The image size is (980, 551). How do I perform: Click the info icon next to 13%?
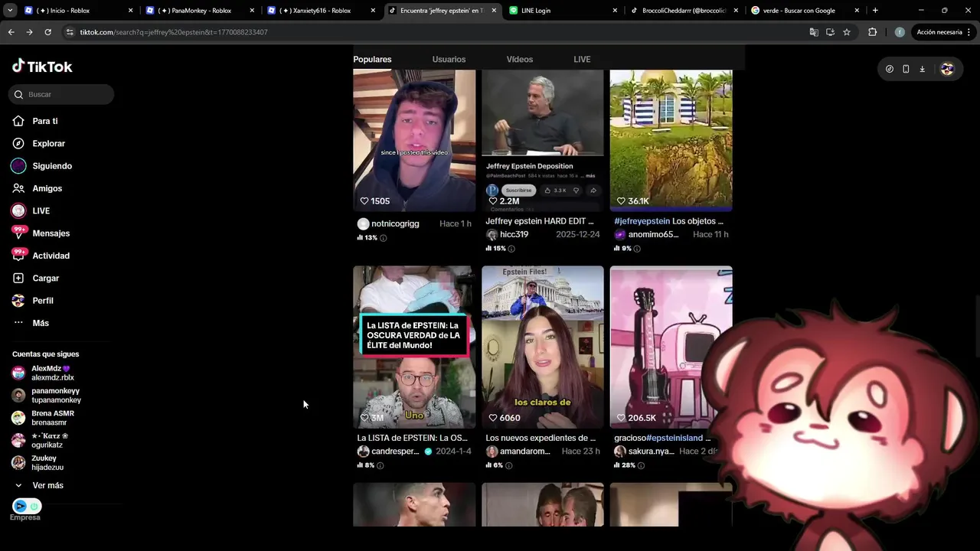384,238
